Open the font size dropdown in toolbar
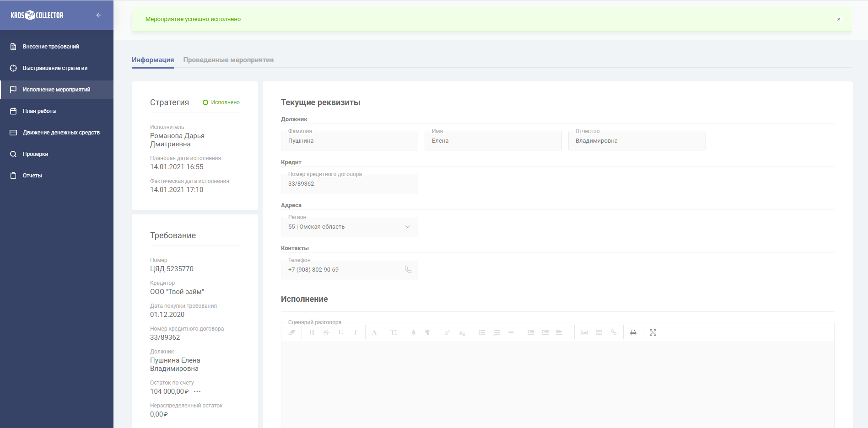The image size is (868, 428). pyautogui.click(x=394, y=332)
